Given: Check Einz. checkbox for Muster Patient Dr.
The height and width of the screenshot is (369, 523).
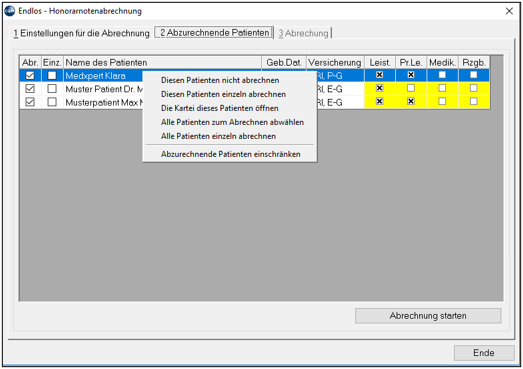Looking at the screenshot, I should click(52, 89).
